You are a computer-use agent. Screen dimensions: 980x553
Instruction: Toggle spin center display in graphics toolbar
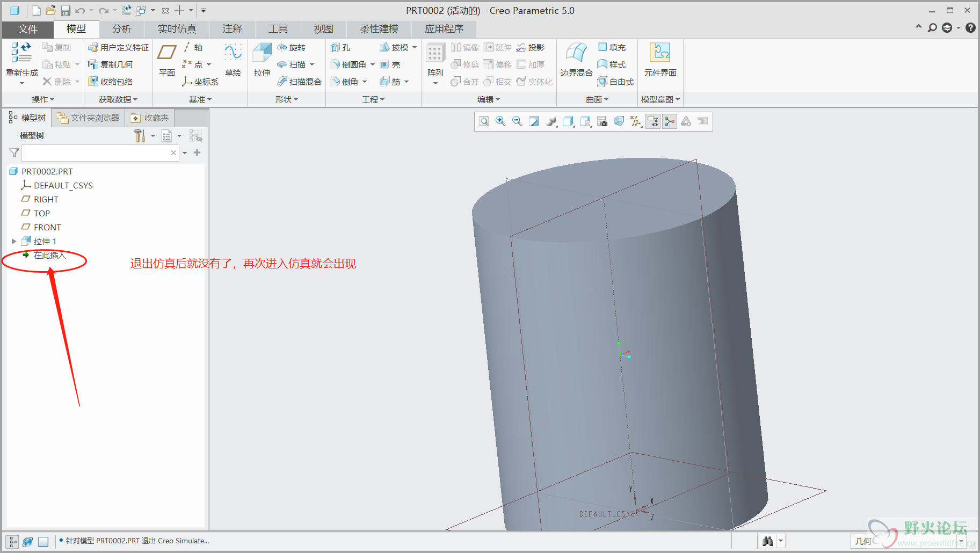pyautogui.click(x=670, y=121)
